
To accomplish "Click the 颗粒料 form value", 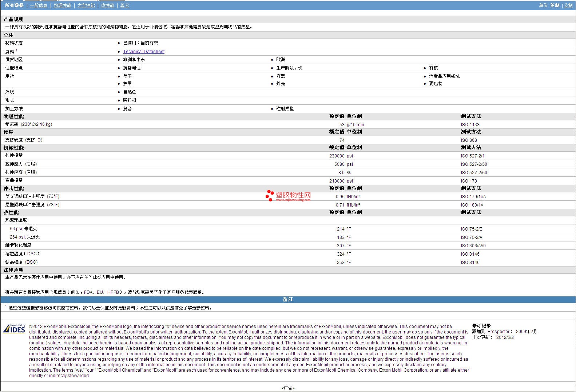I will (x=130, y=100).
